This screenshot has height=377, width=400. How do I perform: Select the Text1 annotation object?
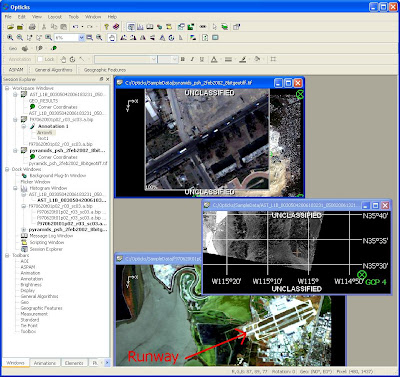point(43,138)
